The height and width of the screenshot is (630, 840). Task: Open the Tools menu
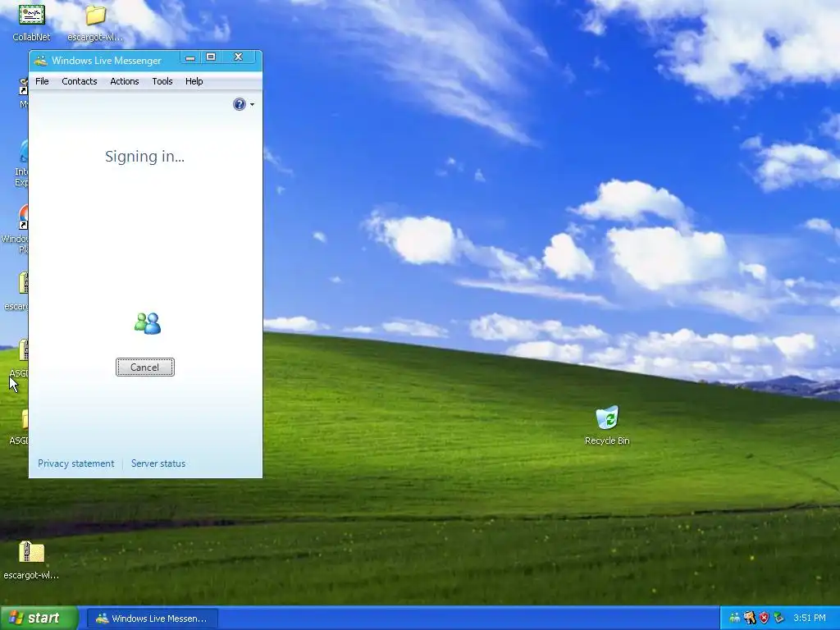[162, 81]
